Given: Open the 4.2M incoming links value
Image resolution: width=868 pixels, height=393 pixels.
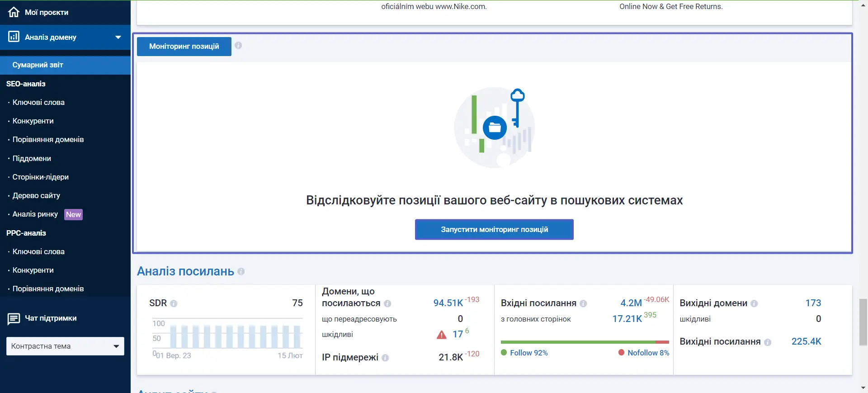Looking at the screenshot, I should click(631, 303).
